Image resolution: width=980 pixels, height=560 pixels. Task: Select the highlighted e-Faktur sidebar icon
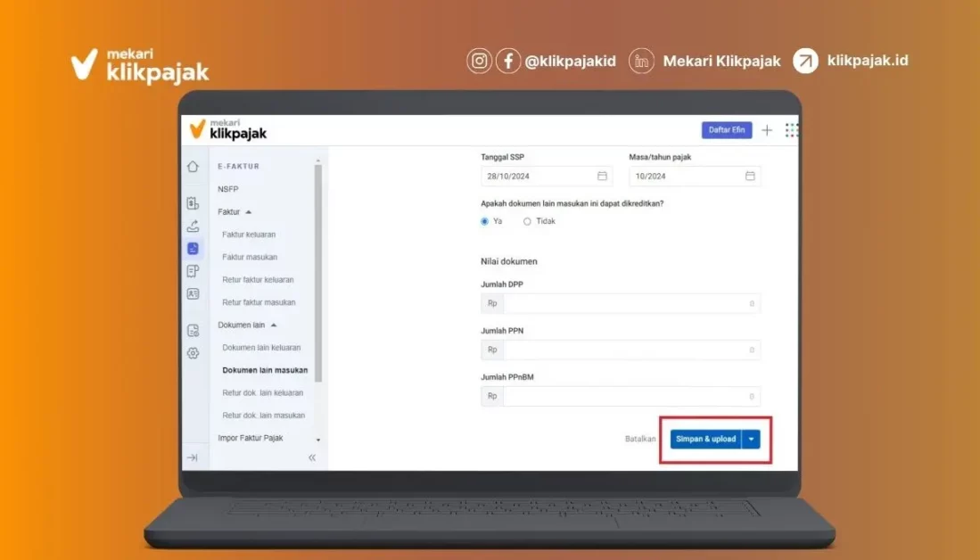point(193,248)
